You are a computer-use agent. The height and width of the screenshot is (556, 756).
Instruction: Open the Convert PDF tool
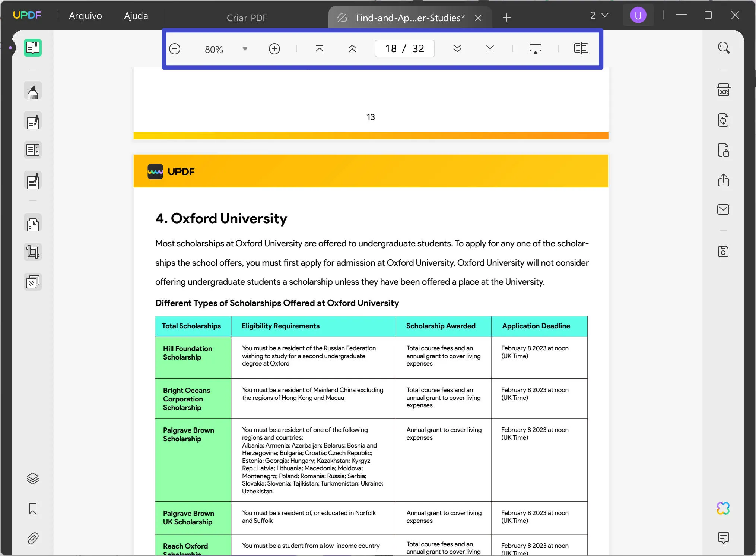724,120
